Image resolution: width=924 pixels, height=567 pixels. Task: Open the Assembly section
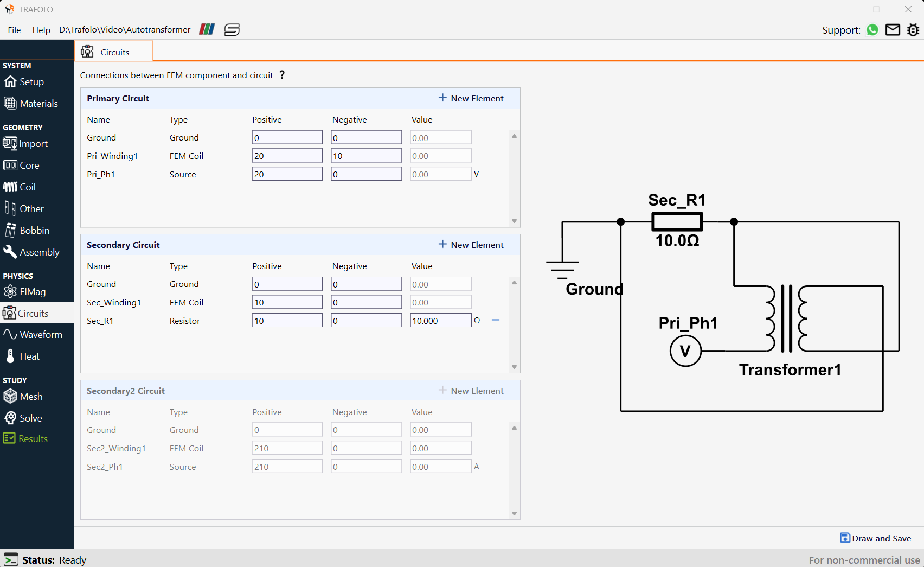[x=31, y=252]
